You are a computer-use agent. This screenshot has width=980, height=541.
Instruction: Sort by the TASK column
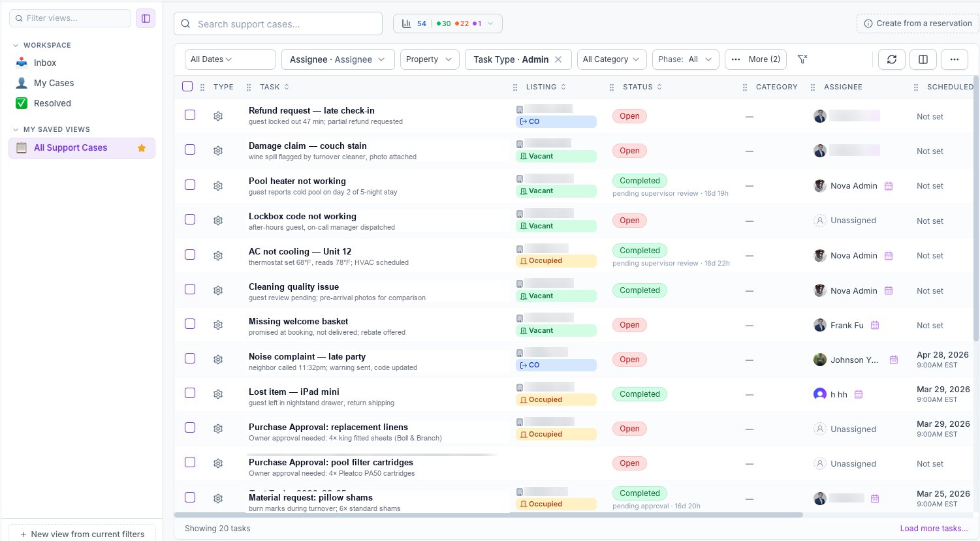coord(274,87)
